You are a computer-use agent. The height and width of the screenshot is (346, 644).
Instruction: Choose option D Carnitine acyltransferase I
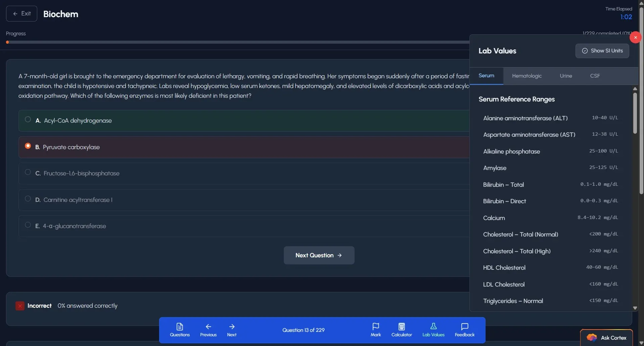[x=28, y=199]
